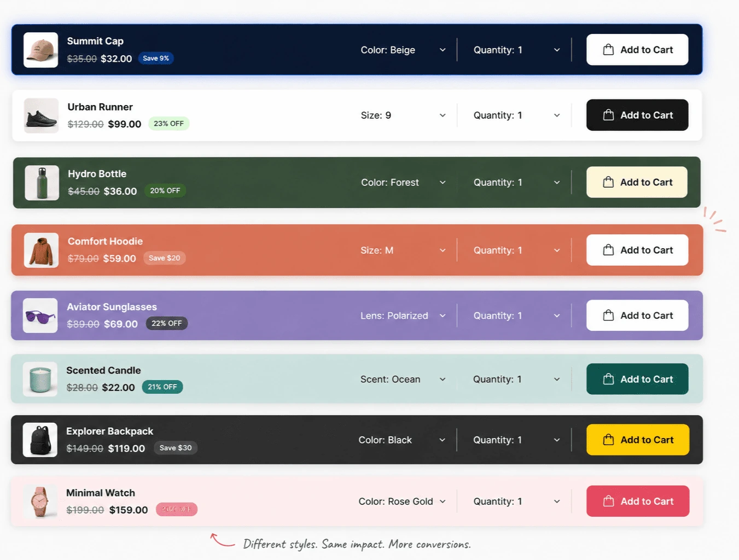
Task: Click the 'Explorer Backpack' product title
Action: 109,431
